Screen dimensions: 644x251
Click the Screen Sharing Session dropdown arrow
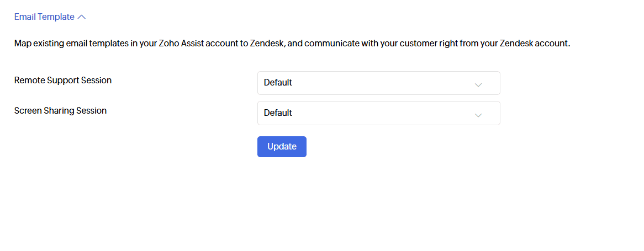478,115
